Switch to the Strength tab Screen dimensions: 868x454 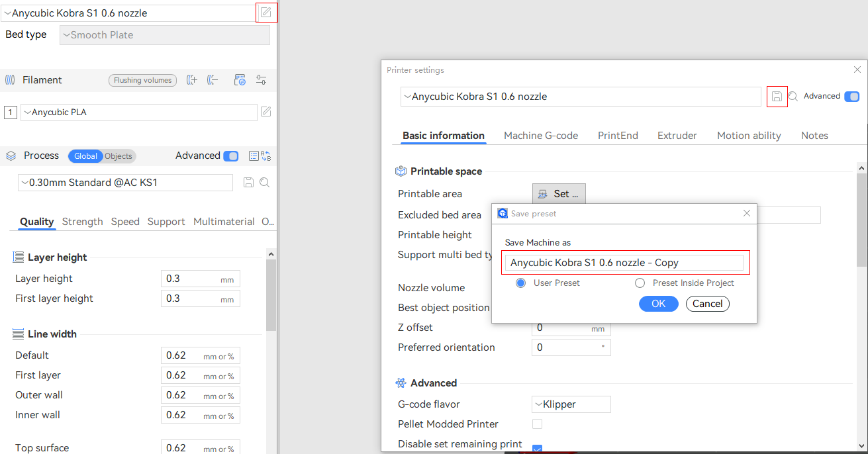(x=82, y=222)
